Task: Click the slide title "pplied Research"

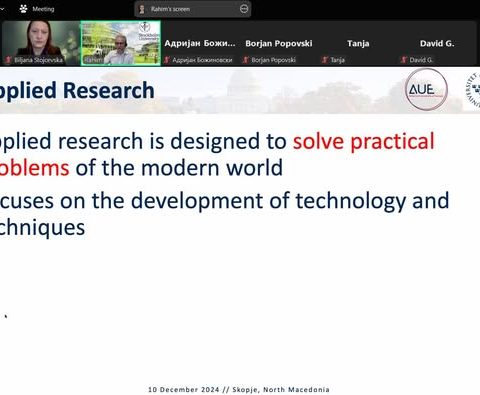Action: (x=77, y=91)
